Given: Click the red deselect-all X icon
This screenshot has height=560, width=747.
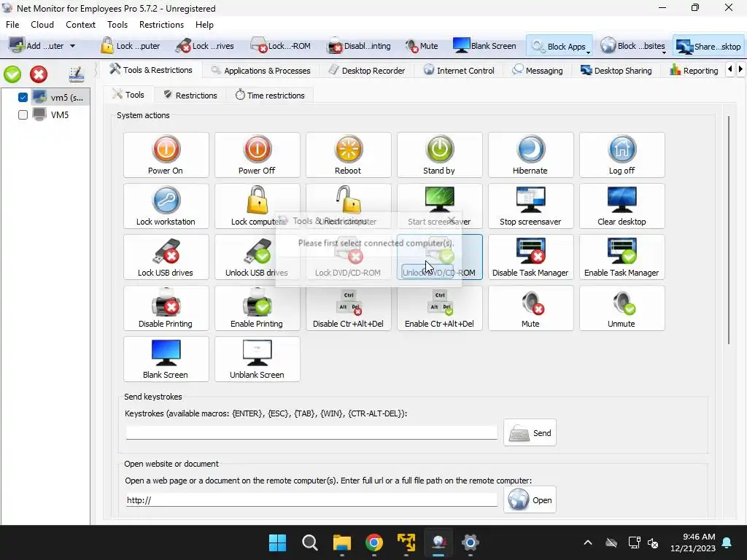Looking at the screenshot, I should click(x=39, y=74).
